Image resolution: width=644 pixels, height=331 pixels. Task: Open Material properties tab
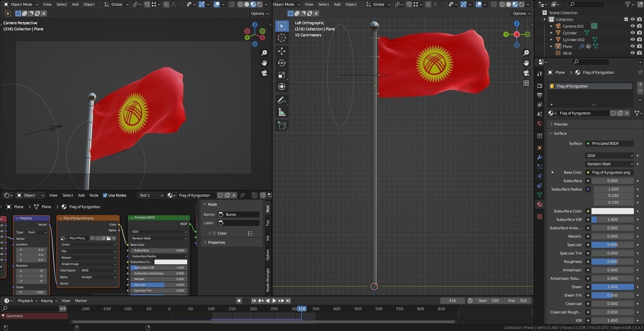tap(540, 204)
